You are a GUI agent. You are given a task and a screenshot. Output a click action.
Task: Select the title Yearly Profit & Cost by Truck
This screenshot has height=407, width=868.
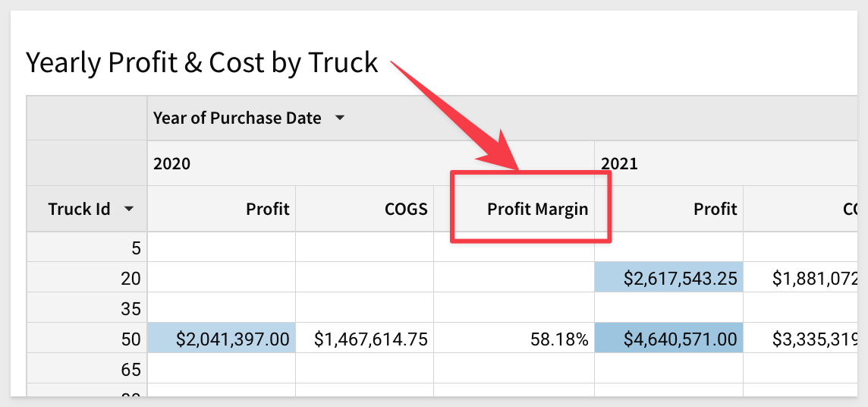pyautogui.click(x=202, y=62)
